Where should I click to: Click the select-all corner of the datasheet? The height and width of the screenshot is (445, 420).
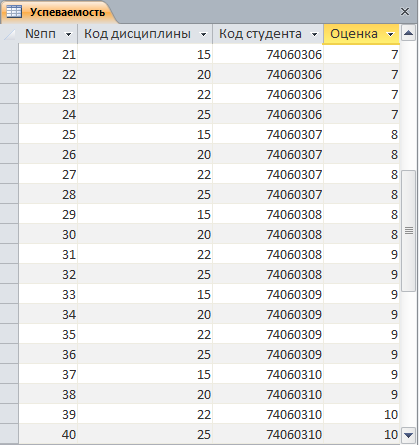pyautogui.click(x=9, y=34)
